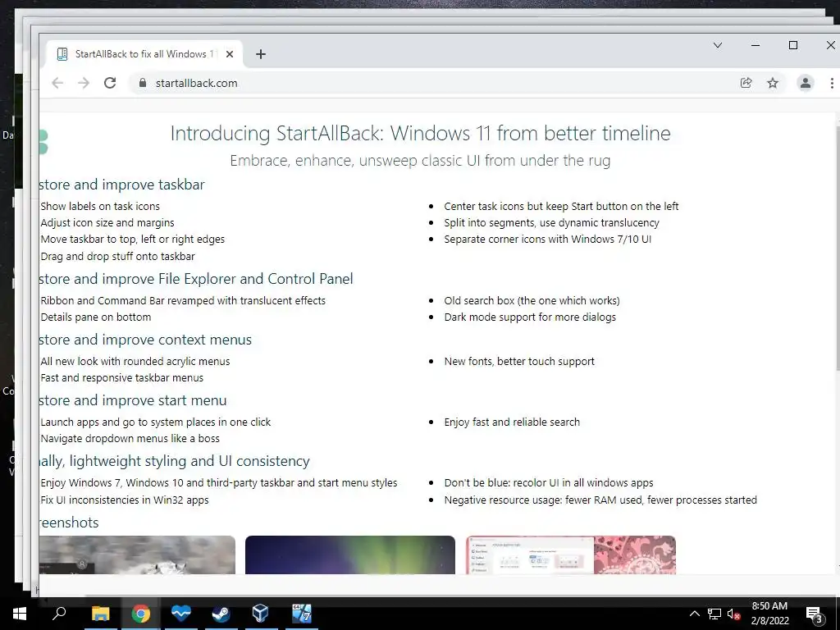Click the 'improve File Explorer and Control Panel' heading

click(196, 279)
